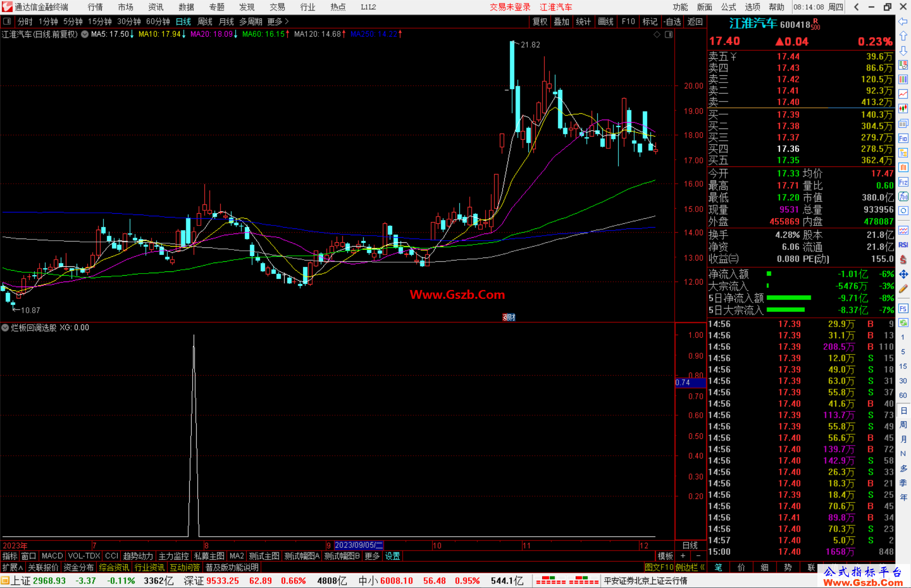The width and height of the screenshot is (911, 588).
Task: Click the up arrow previous-stock icon
Action: click(x=903, y=36)
